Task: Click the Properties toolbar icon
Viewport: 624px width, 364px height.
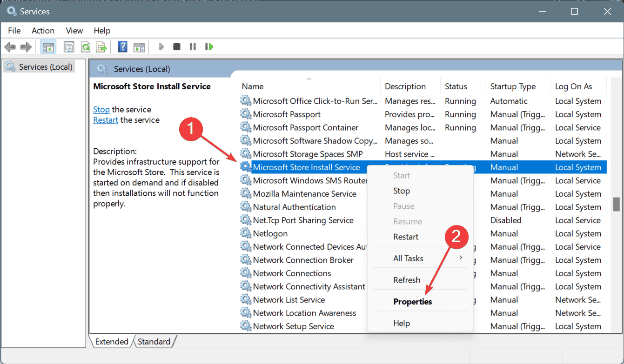Action: point(69,47)
